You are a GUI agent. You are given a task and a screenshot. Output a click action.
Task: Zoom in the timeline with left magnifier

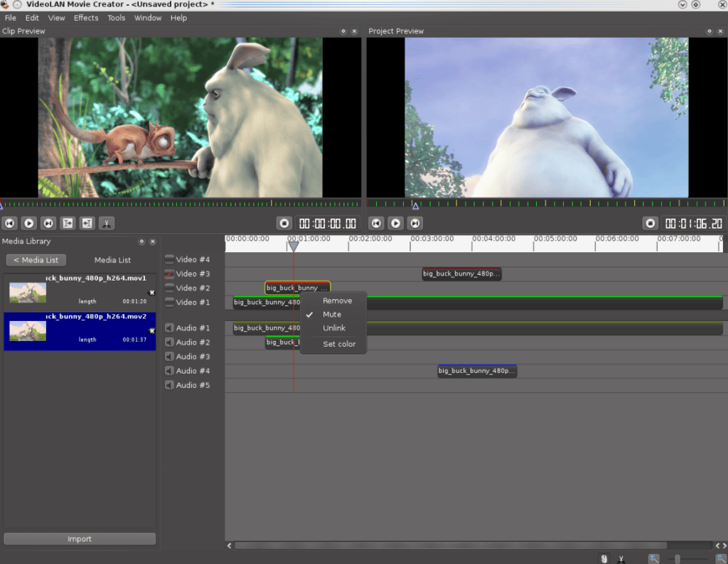click(x=654, y=559)
